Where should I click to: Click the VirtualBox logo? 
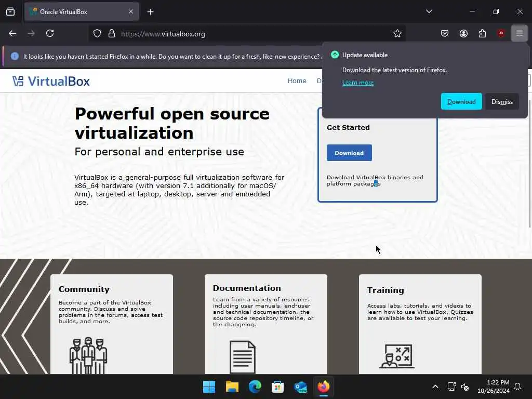point(51,82)
